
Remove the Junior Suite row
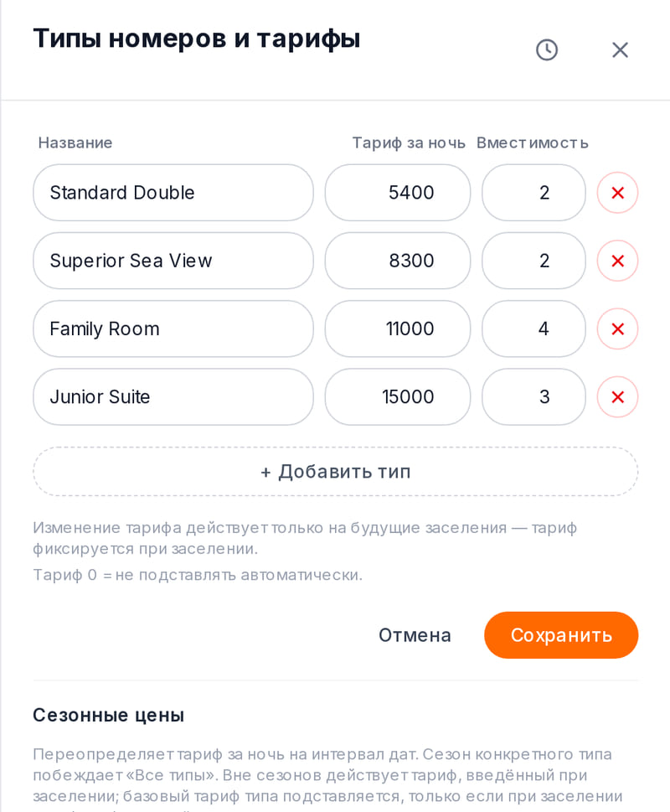click(617, 396)
